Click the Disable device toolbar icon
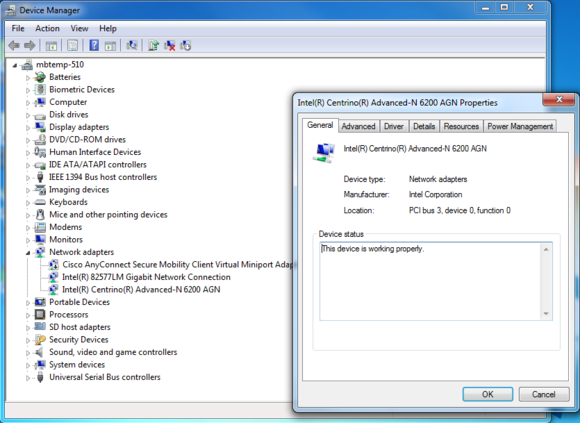This screenshot has height=423, width=580. pyautogui.click(x=185, y=45)
